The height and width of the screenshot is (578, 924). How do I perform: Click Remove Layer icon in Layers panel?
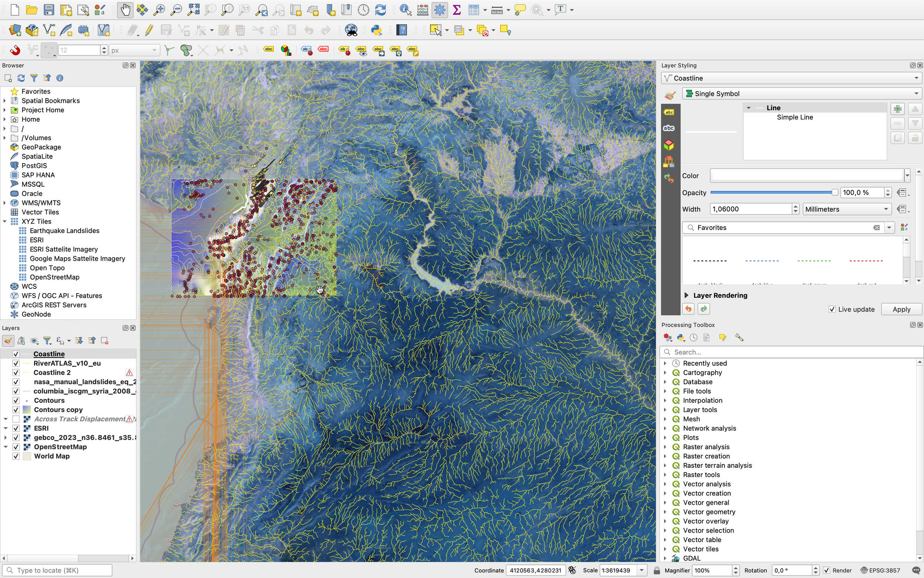tap(104, 341)
